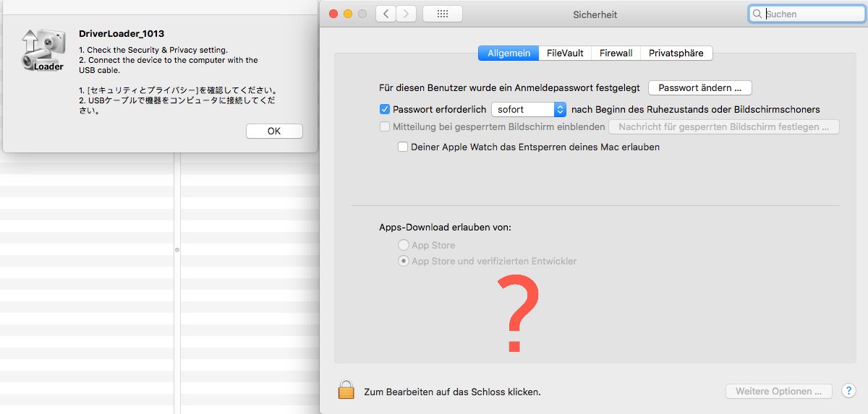Switch to the Privatsphäre tab
The width and height of the screenshot is (868, 414).
click(x=676, y=53)
